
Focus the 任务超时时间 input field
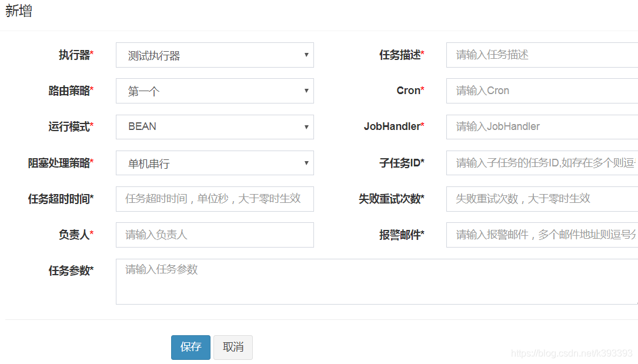pos(215,199)
